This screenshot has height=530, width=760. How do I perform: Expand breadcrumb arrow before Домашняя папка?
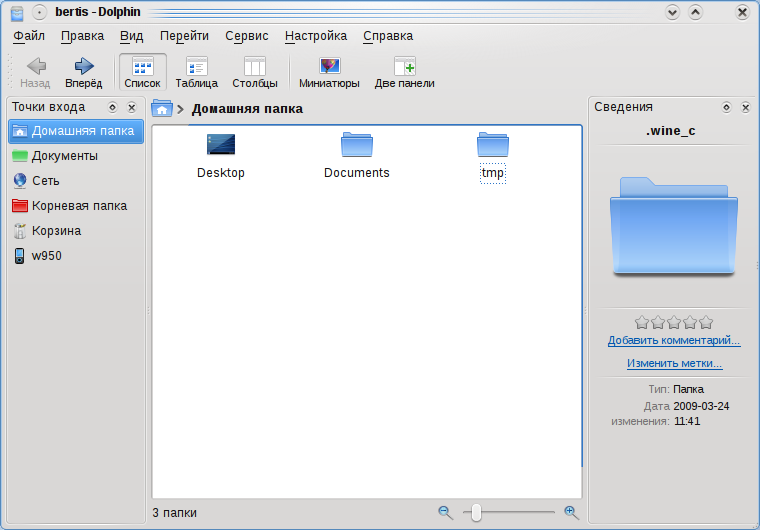pyautogui.click(x=180, y=109)
